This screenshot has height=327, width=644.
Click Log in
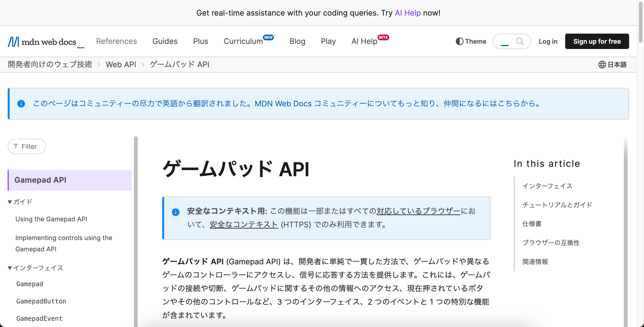[x=548, y=42]
